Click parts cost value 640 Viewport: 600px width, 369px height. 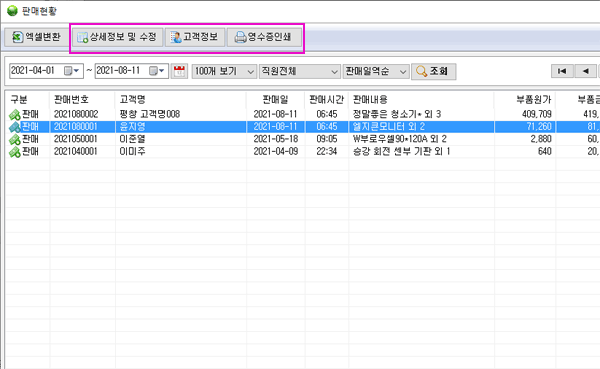click(545, 152)
